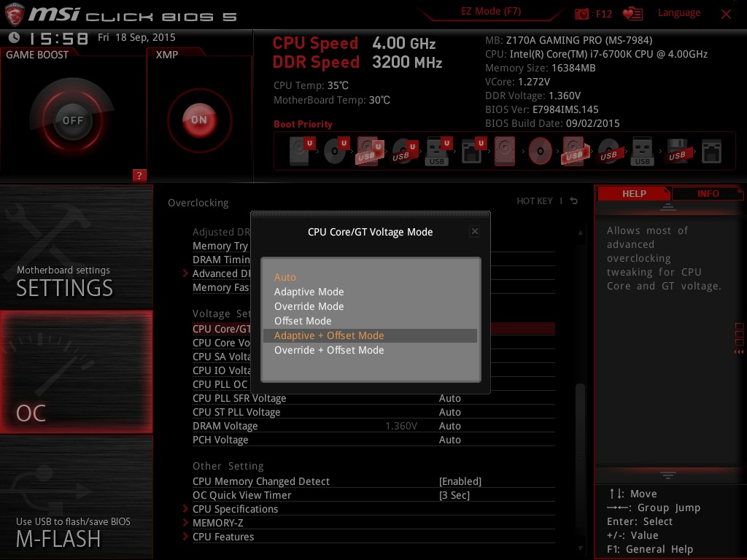Expand the MEMORY-Z submenu

(x=217, y=523)
